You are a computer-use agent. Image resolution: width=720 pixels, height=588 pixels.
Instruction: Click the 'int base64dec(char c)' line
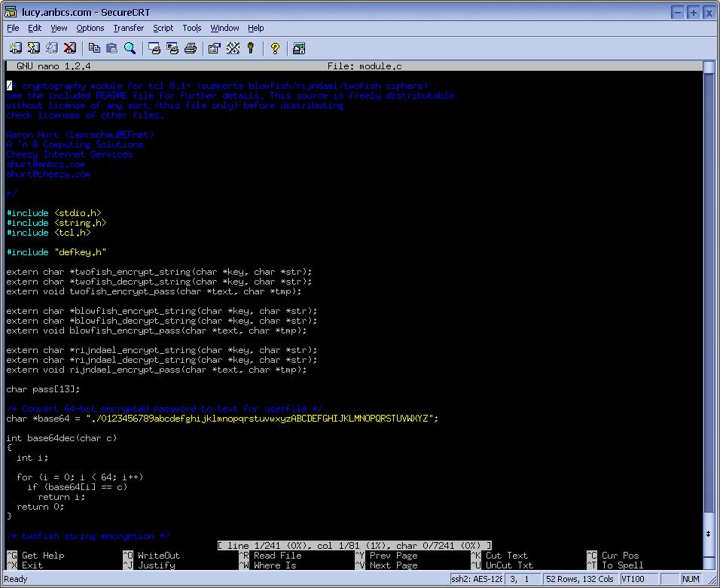62,438
